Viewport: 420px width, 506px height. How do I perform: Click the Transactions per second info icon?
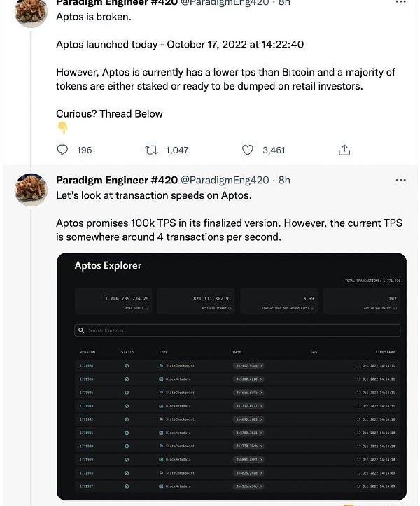tap(312, 308)
